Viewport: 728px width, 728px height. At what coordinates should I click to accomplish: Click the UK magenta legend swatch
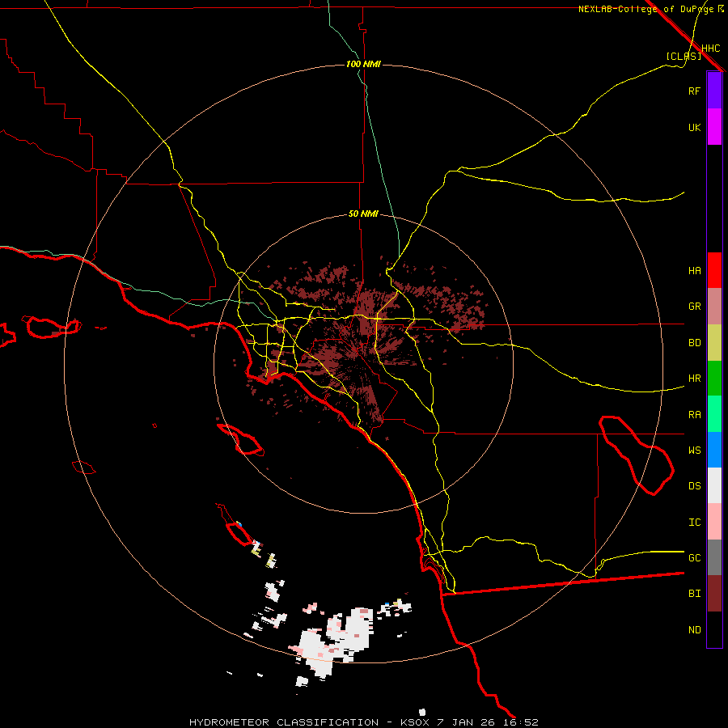[x=714, y=127]
